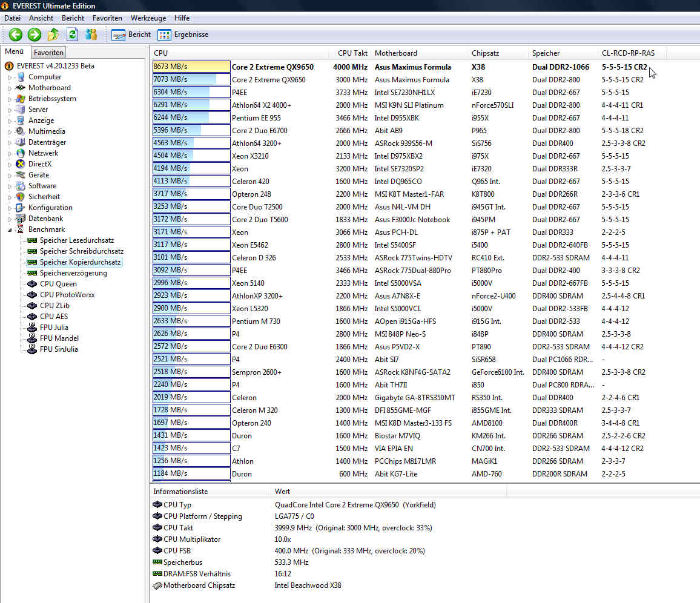Viewport: 700px width, 603px height.
Task: Select CPU PhotoWorxx benchmark
Action: click(67, 295)
